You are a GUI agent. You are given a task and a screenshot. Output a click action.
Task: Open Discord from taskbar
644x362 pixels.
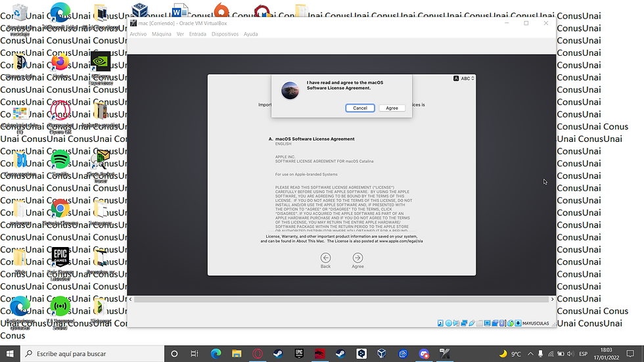click(x=424, y=353)
